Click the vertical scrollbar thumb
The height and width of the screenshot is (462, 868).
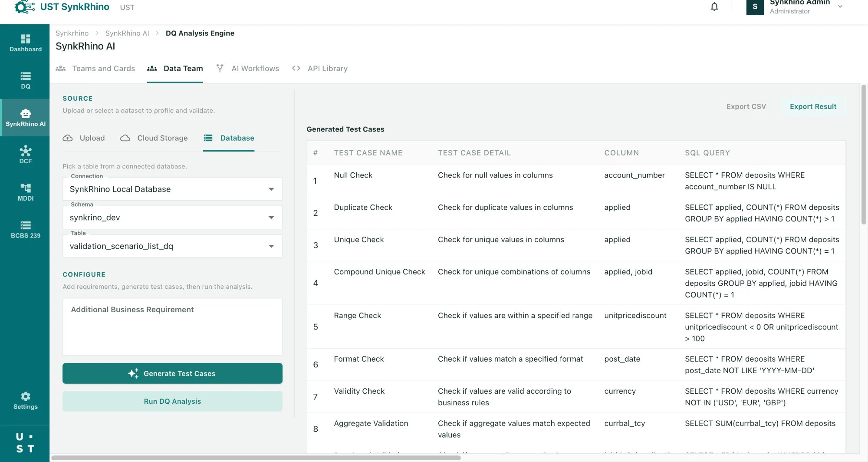click(864, 155)
